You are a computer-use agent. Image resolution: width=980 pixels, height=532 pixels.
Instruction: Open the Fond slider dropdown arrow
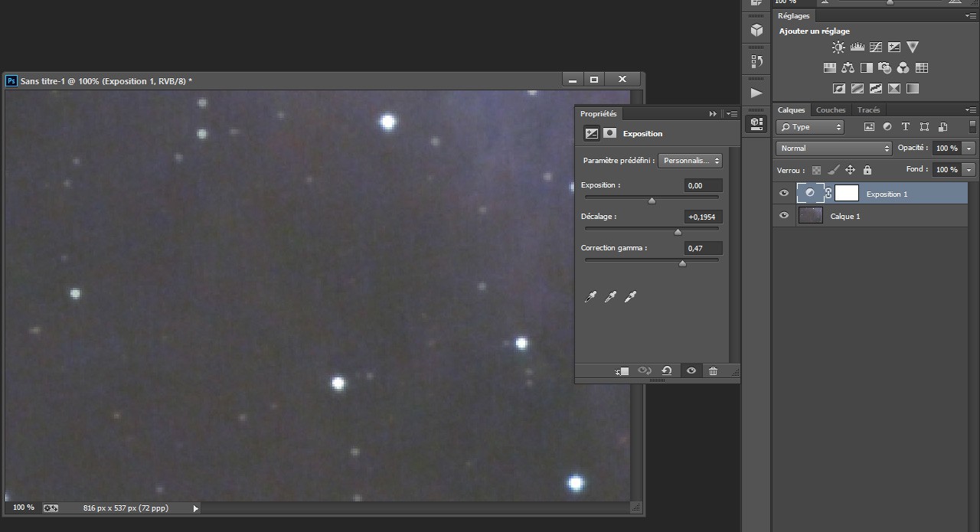click(x=969, y=170)
